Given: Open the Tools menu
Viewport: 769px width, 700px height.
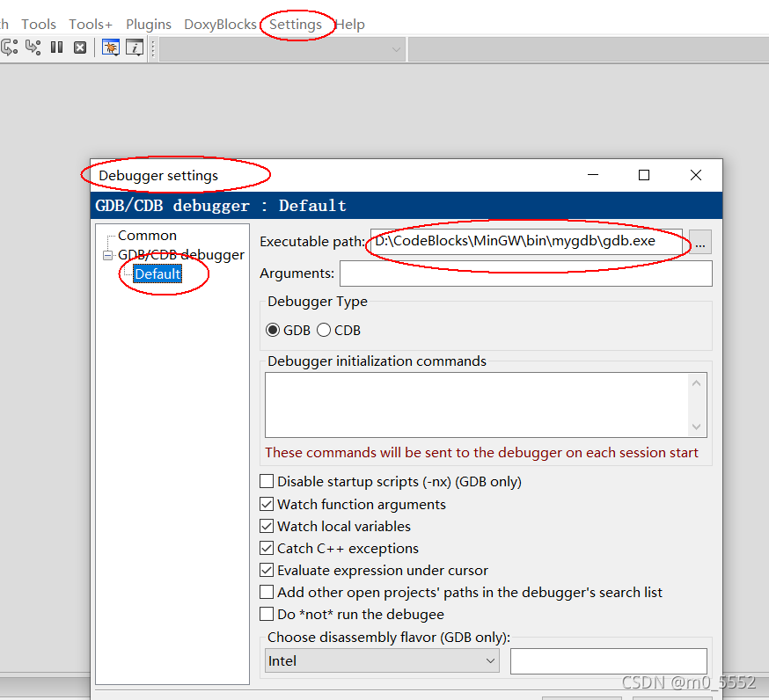Looking at the screenshot, I should coord(38,24).
